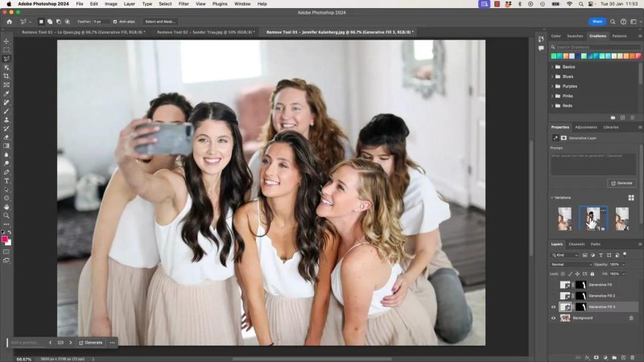
Task: Select the Hand tool
Action: click(x=6, y=207)
